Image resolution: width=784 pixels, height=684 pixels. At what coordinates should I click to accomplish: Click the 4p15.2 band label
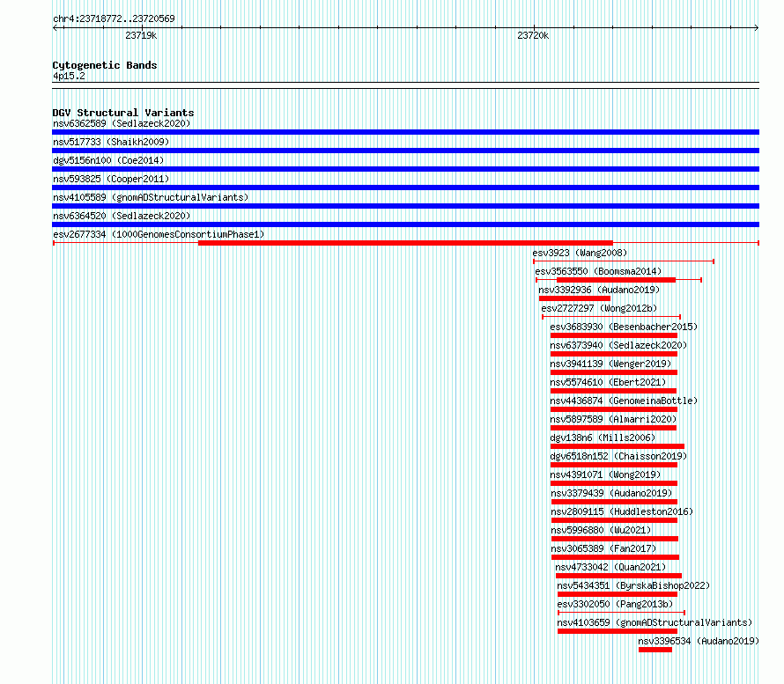[69, 76]
